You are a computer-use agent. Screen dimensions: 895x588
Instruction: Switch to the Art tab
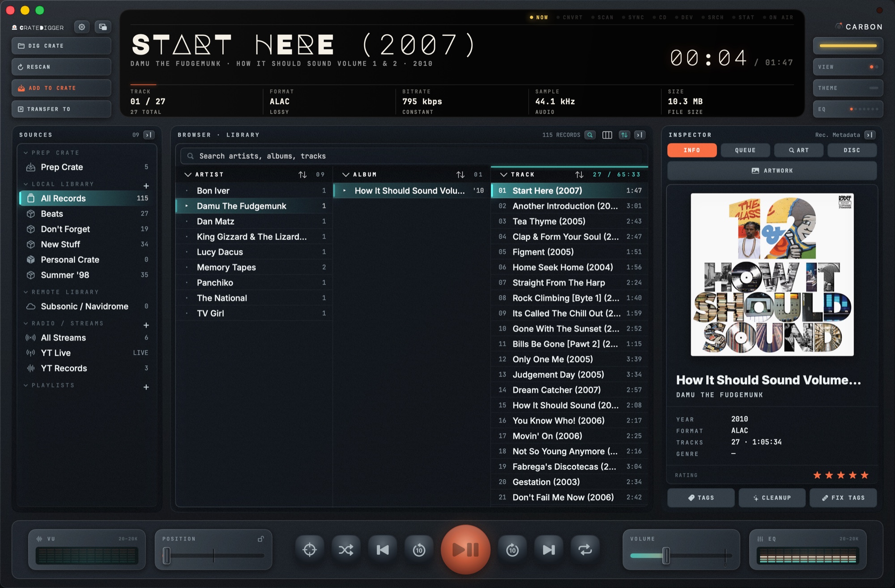(x=799, y=150)
